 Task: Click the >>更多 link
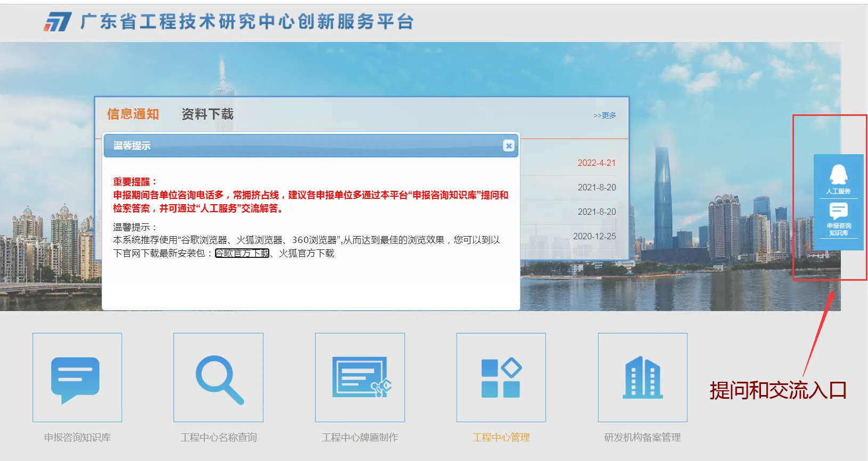(605, 115)
